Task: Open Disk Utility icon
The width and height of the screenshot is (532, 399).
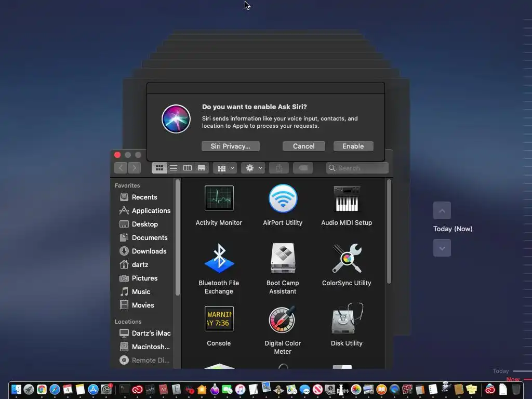Action: [x=347, y=318]
